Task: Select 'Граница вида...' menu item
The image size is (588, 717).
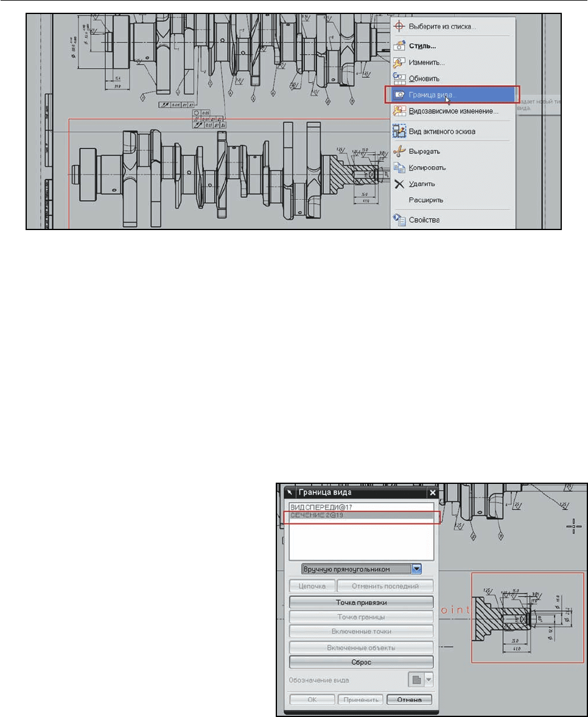Action: [x=453, y=95]
